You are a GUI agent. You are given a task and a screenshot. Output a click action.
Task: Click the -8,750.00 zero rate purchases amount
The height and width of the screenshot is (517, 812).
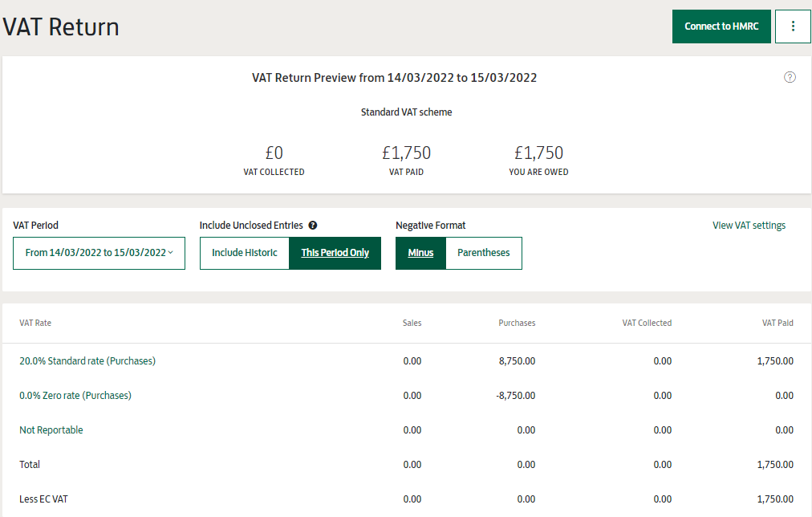(515, 396)
